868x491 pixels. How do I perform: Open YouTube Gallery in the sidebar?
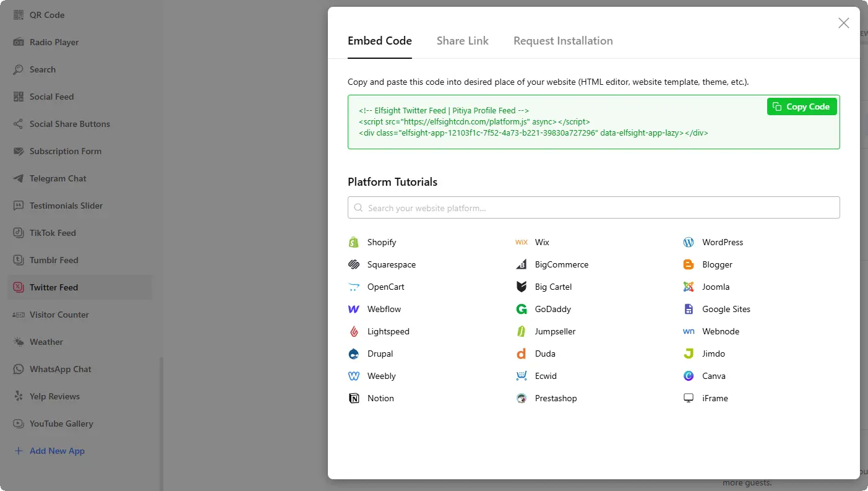point(61,424)
